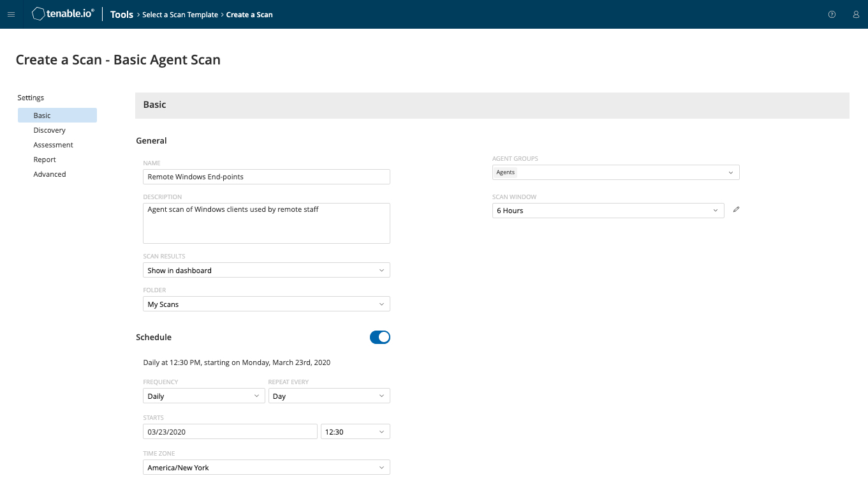Open the help question mark icon
The width and height of the screenshot is (868, 485).
(832, 14)
